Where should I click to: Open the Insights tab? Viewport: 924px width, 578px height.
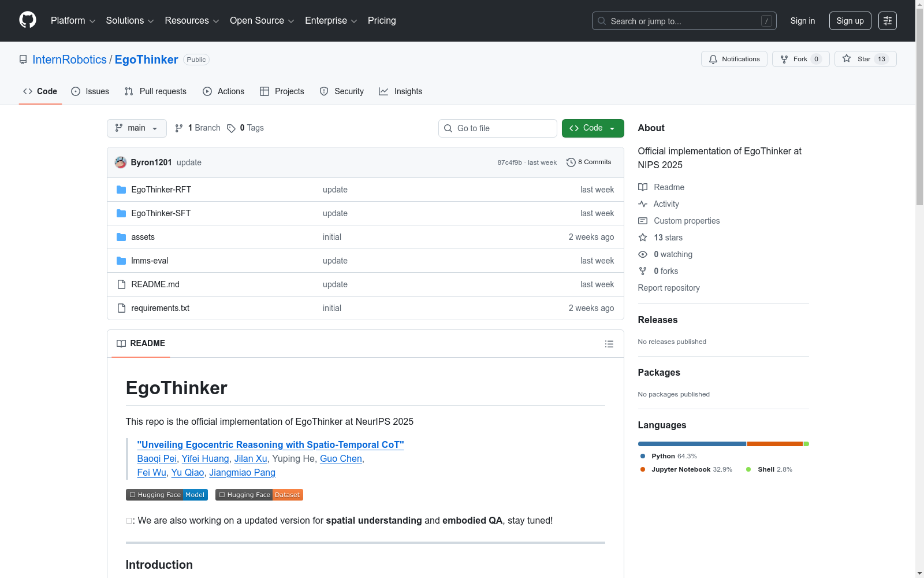point(401,91)
